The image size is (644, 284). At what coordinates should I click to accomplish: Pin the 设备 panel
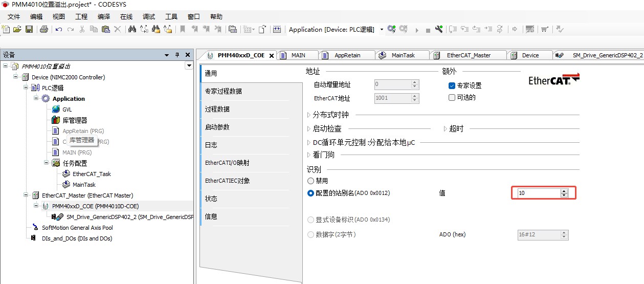point(177,55)
